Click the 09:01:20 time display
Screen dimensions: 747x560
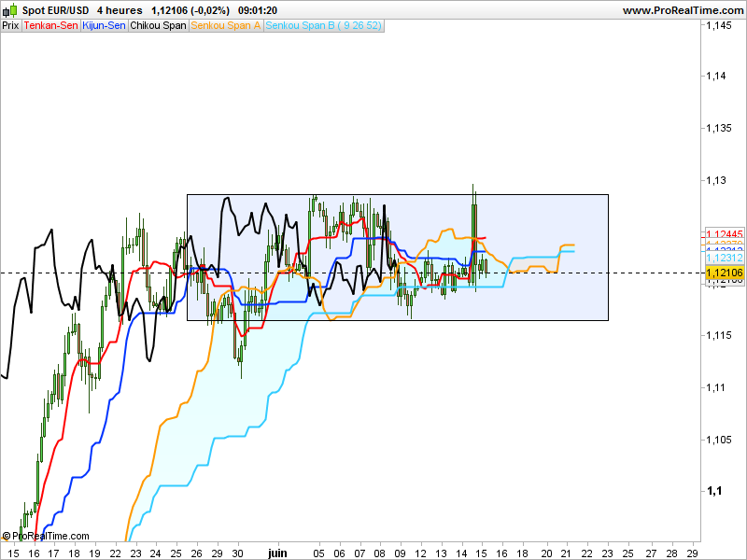258,10
